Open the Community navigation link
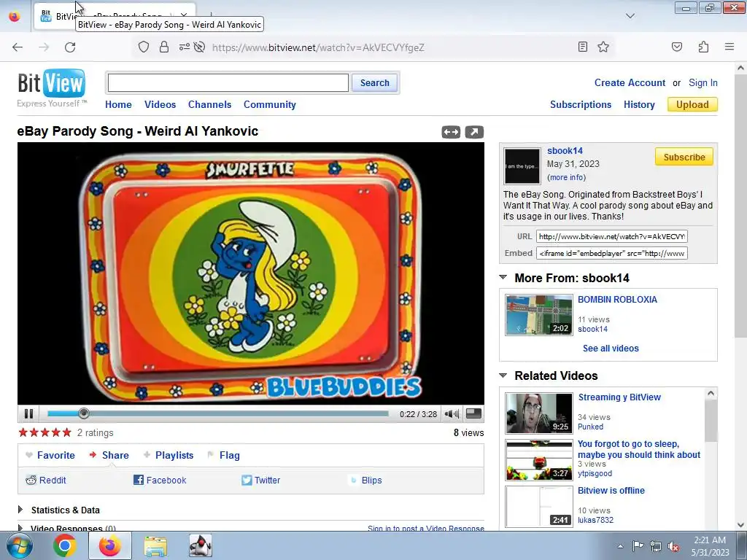This screenshot has height=560, width=747. point(270,104)
